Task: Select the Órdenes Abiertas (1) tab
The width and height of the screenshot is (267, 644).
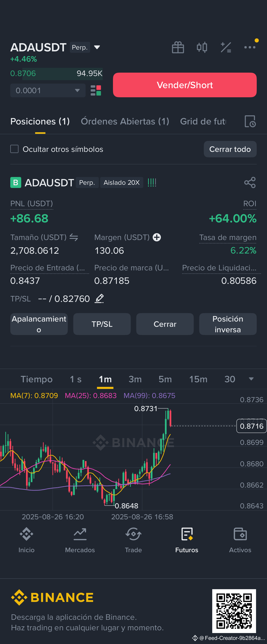Action: pos(125,121)
